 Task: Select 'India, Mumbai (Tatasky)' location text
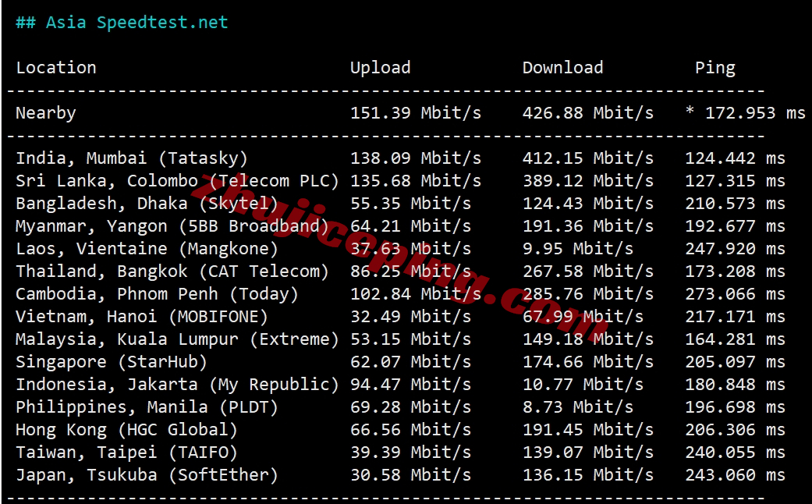point(132,158)
